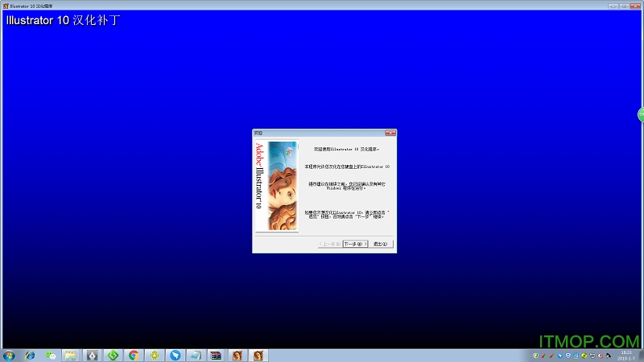Close the 欢迎 welcome dialog
Image resolution: width=644 pixels, height=362 pixels.
(390, 133)
